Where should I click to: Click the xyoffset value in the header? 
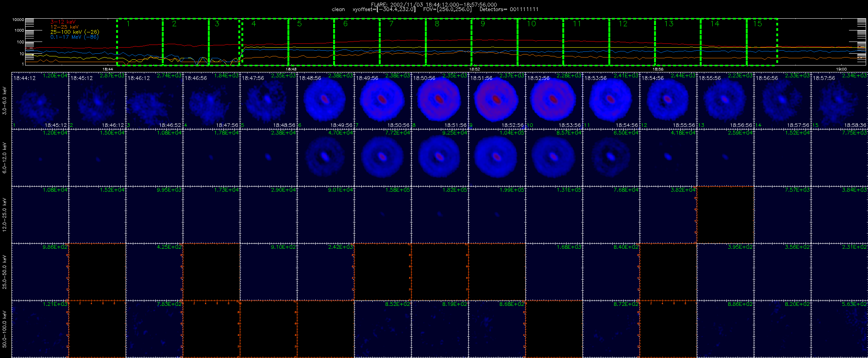point(384,10)
